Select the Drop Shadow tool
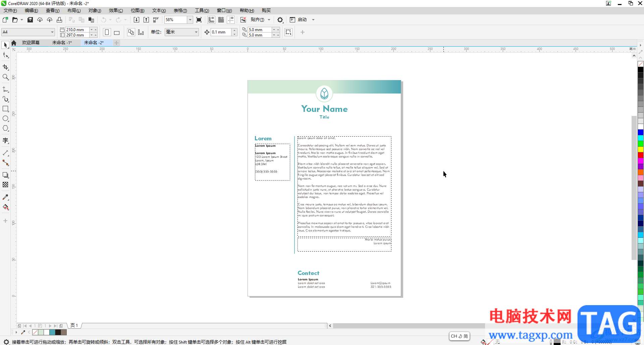This screenshot has height=345, width=644. click(x=5, y=175)
